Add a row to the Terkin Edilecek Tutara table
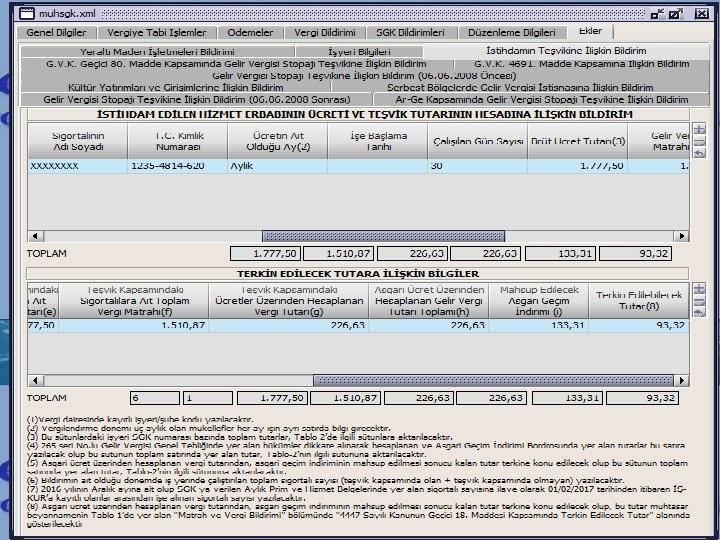Screen dimensions: 720x540 point(699,288)
